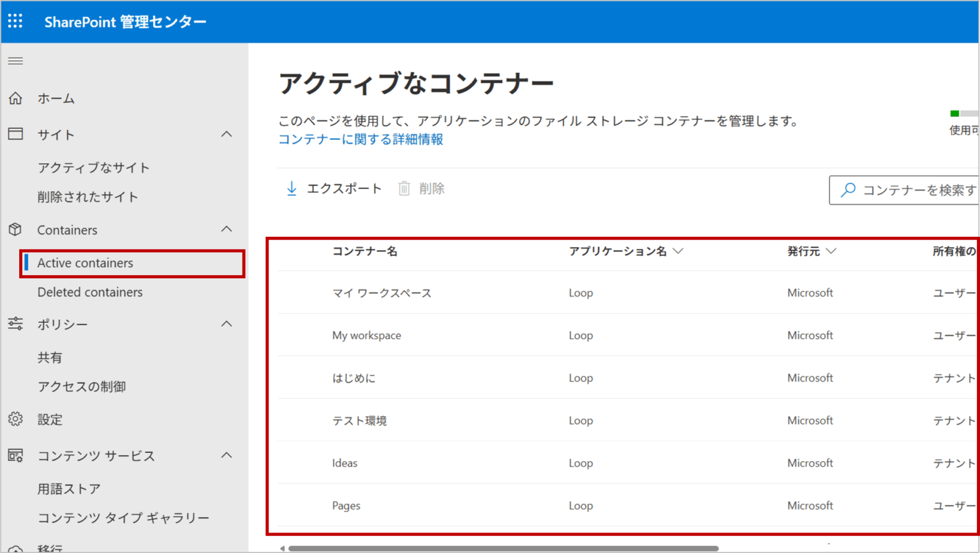
Task: Click the Containers box icon in sidebar
Action: 16,229
